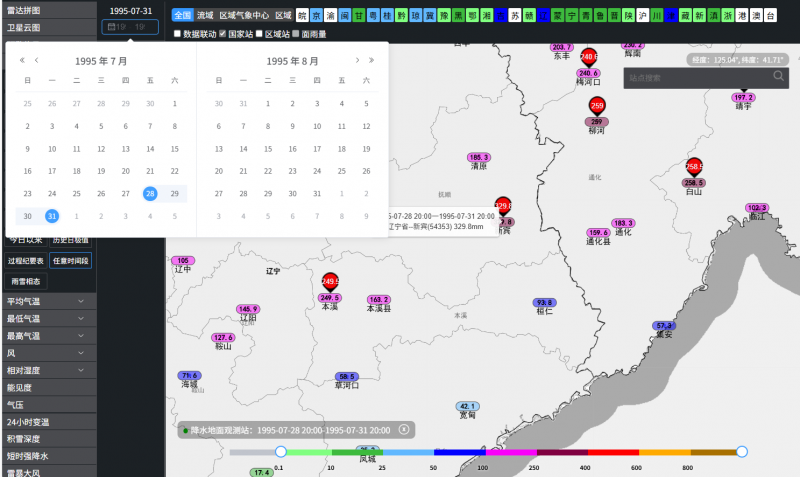The height and width of the screenshot is (477, 800).
Task: Select the 流域 tab
Action: [x=205, y=16]
